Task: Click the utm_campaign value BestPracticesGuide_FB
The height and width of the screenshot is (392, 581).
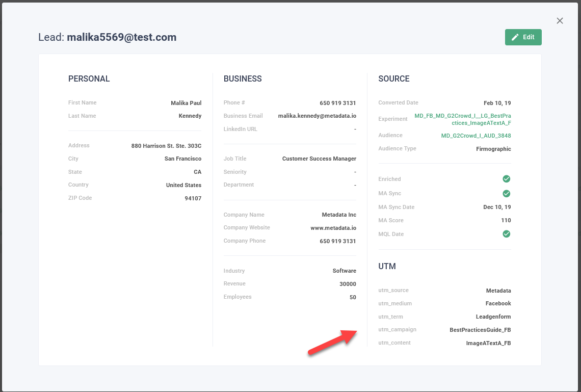Action: [480, 330]
